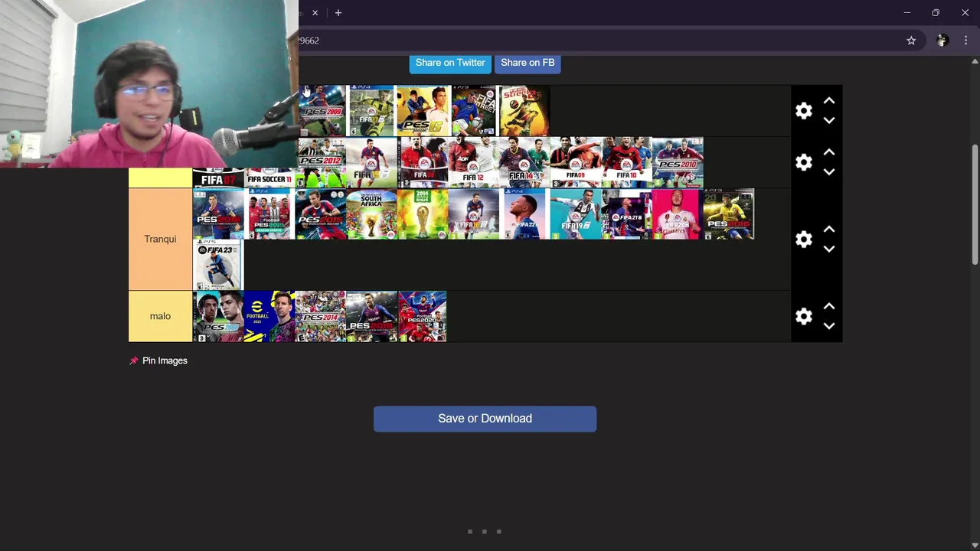Select the eFootball 2022 cover
The width and height of the screenshot is (980, 551).
click(x=269, y=316)
